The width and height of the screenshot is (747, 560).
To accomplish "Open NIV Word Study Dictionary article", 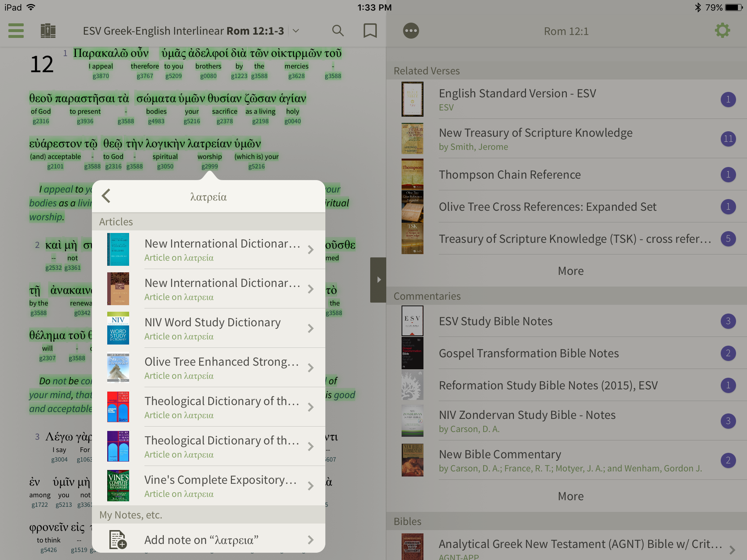I will tap(209, 328).
